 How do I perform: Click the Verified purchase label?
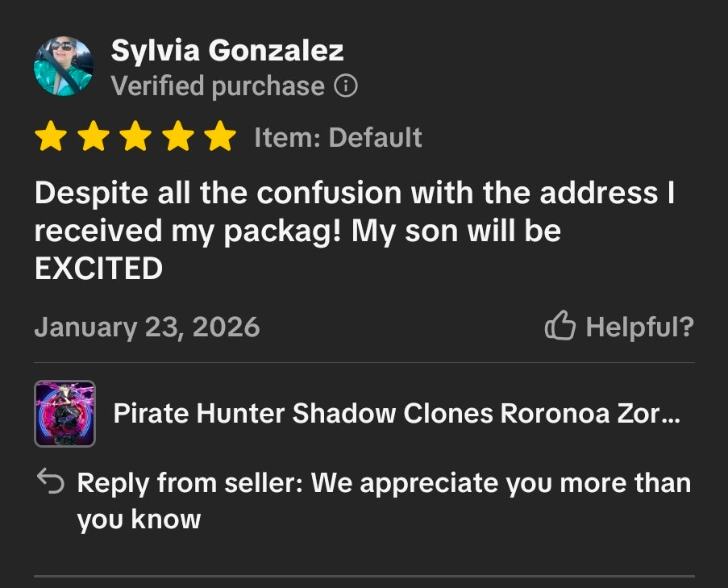point(218,86)
